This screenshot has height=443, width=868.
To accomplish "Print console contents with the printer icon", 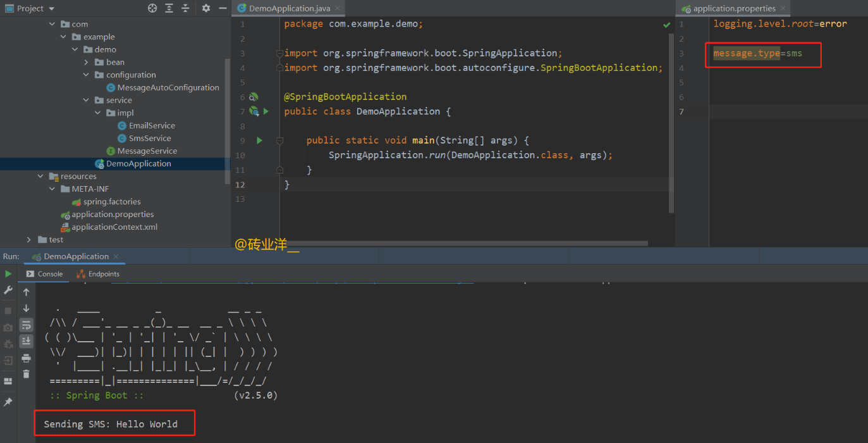I will pos(26,358).
